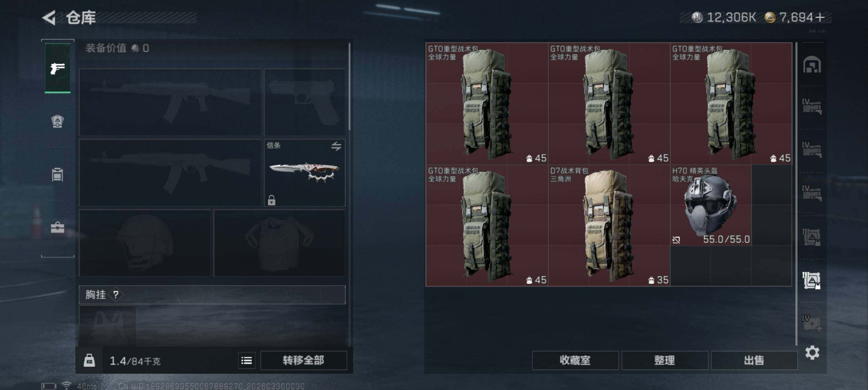Click the 转移全部 button
The width and height of the screenshot is (868, 390).
click(x=303, y=360)
